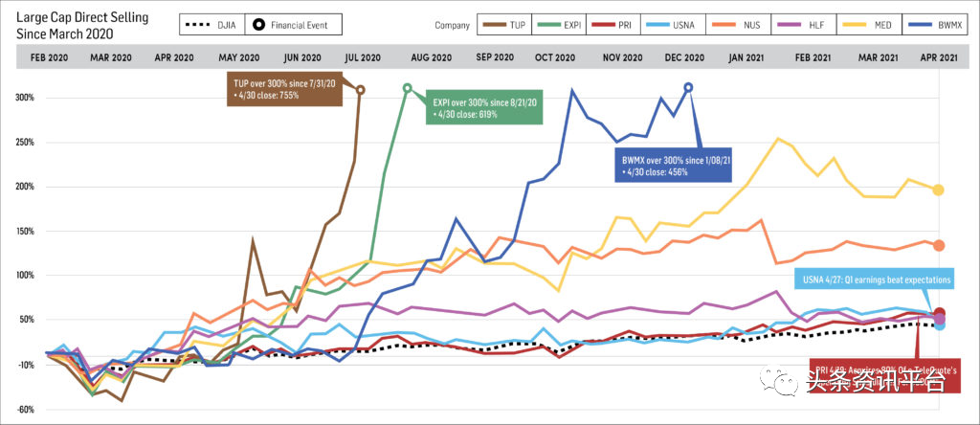Screen dimensions: 980x425
Task: Select SEP 2020 on the timeline
Action: [495, 57]
